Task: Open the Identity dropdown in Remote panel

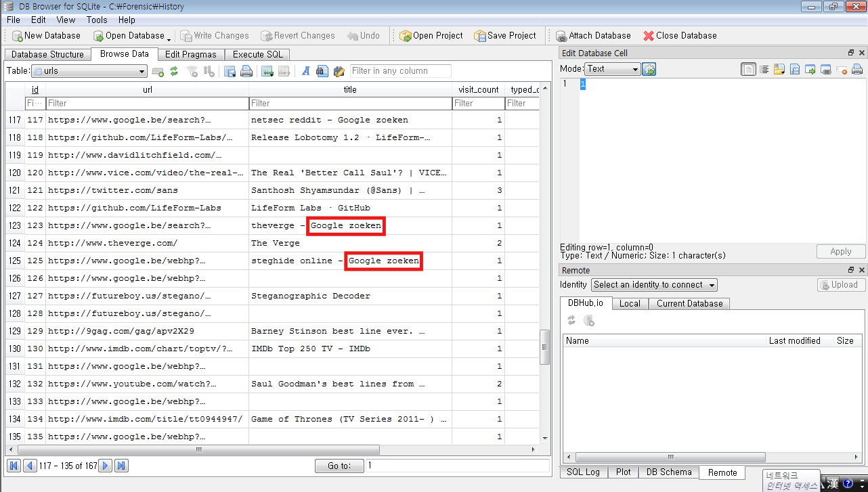Action: [654, 285]
